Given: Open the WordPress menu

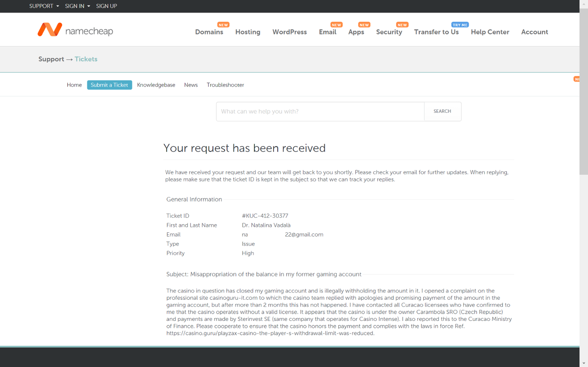Looking at the screenshot, I should click(x=290, y=32).
